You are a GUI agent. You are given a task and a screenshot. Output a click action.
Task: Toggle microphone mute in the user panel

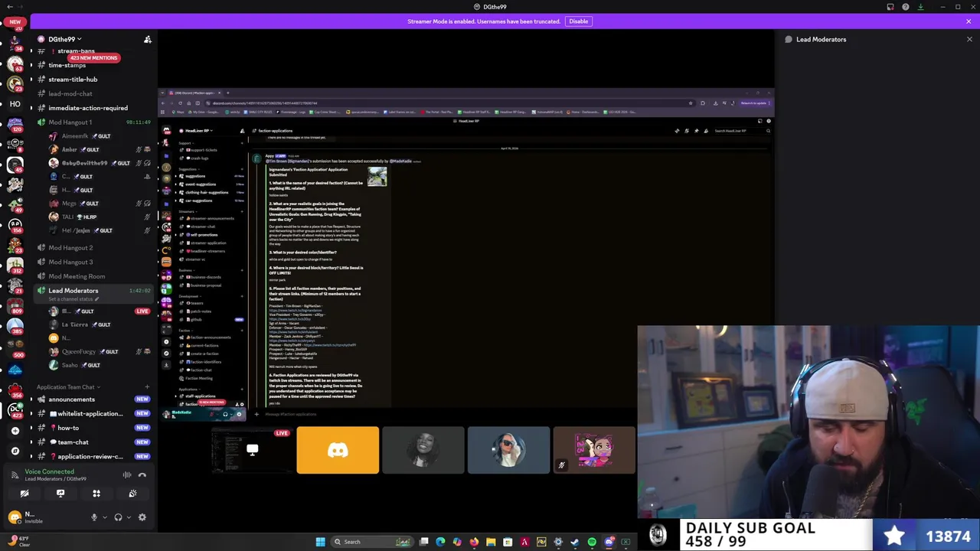pos(94,517)
